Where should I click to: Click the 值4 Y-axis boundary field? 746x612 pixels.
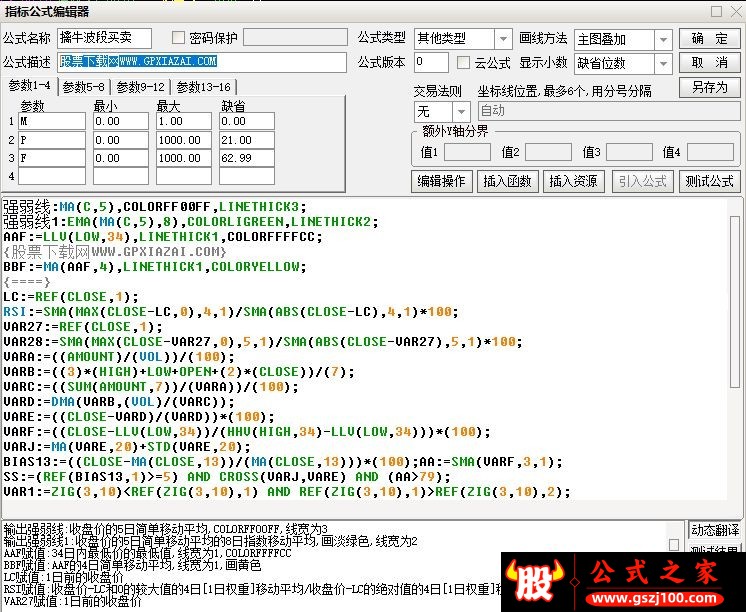coord(710,152)
